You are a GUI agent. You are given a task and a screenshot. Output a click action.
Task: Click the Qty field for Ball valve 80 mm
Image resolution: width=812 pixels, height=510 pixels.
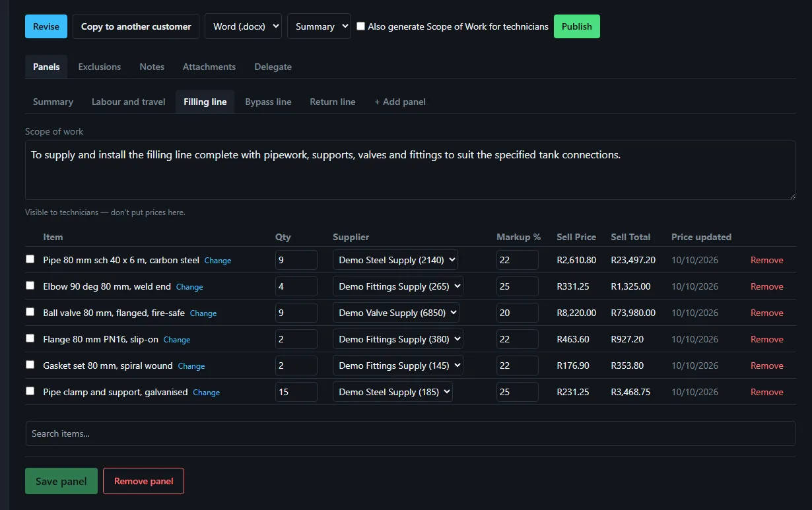coord(296,313)
